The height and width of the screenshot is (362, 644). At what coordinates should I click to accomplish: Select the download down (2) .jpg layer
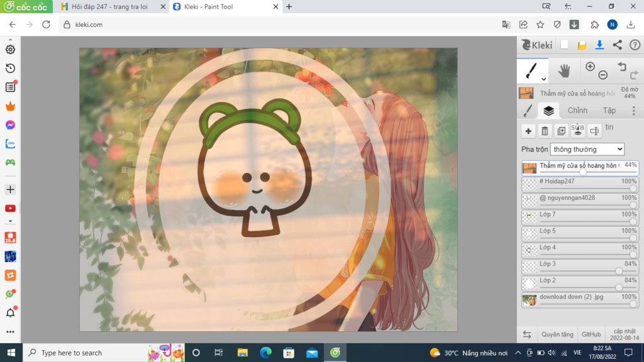click(x=580, y=300)
